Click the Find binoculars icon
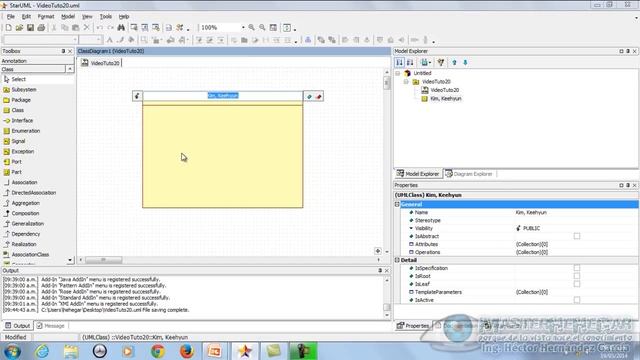Viewport: 640px width, 360px height. (x=121, y=28)
